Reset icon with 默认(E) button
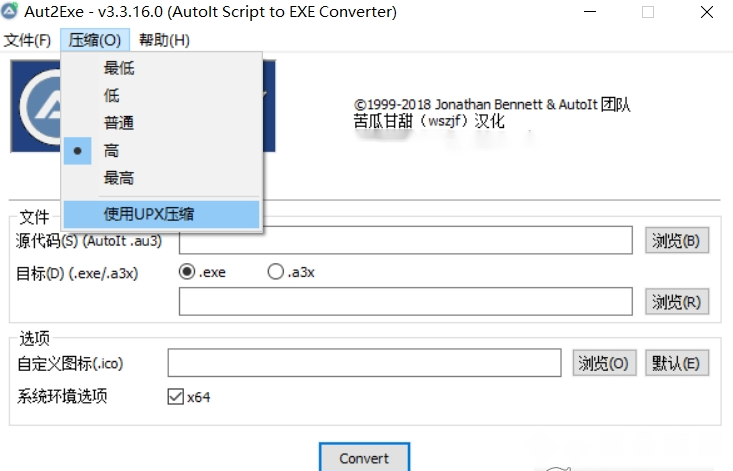 click(677, 363)
